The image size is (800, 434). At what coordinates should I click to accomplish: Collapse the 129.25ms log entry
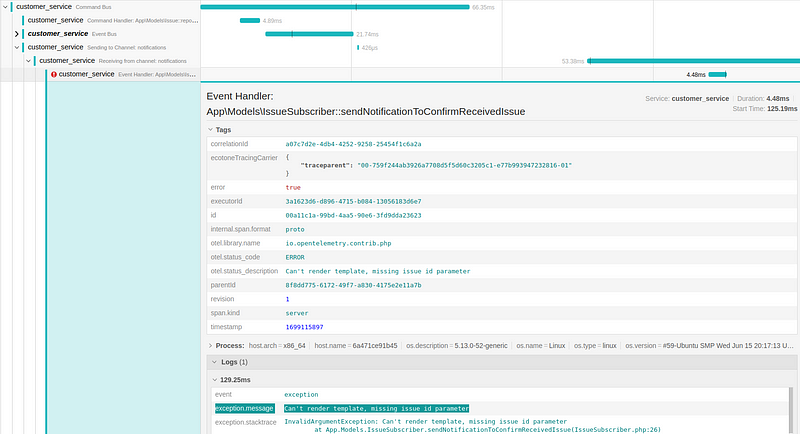click(214, 380)
